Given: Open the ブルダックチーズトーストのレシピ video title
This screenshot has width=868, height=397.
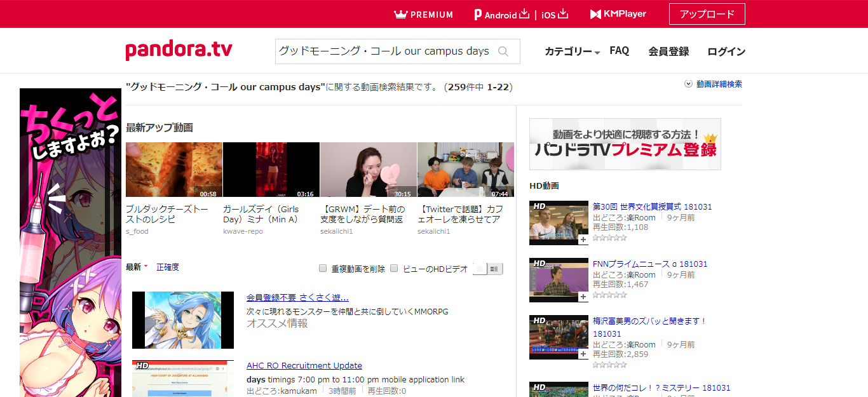Looking at the screenshot, I should 166,214.
